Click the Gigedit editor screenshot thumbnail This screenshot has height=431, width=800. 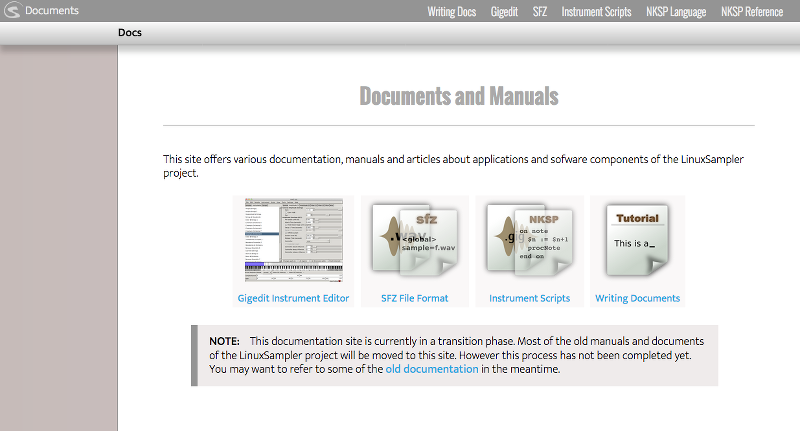pos(293,240)
